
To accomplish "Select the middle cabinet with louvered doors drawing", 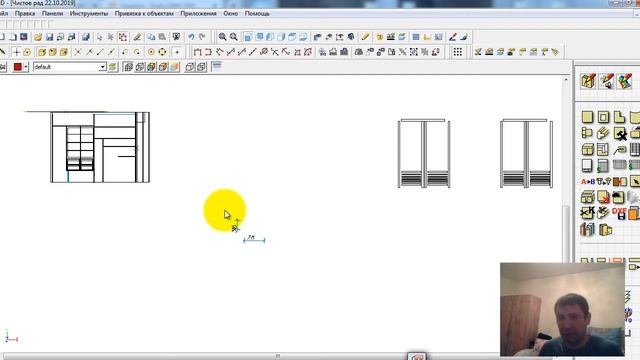I will coord(424,153).
